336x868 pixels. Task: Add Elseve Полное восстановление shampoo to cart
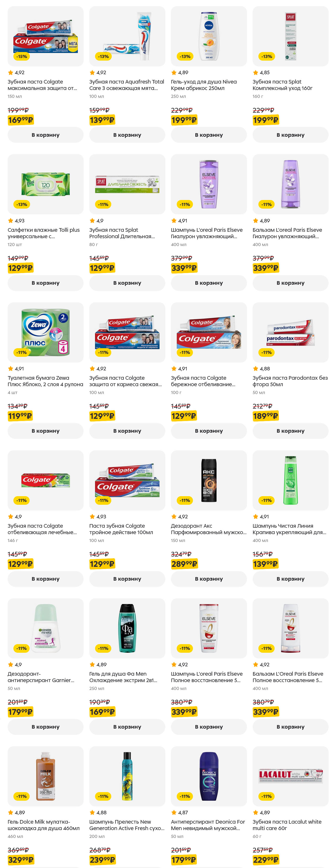coord(209,726)
